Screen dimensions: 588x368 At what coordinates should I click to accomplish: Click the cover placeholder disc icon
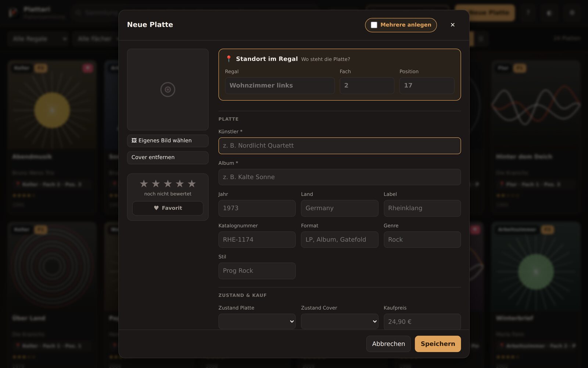coord(168,89)
